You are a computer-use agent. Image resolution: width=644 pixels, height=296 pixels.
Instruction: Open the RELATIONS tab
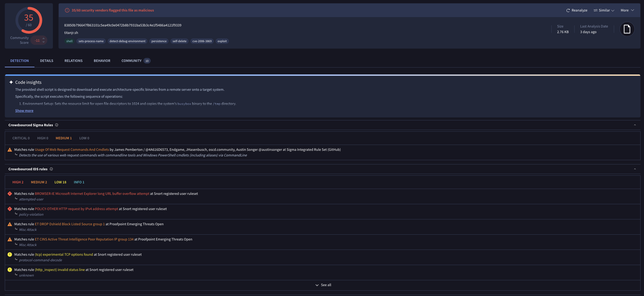tap(73, 61)
